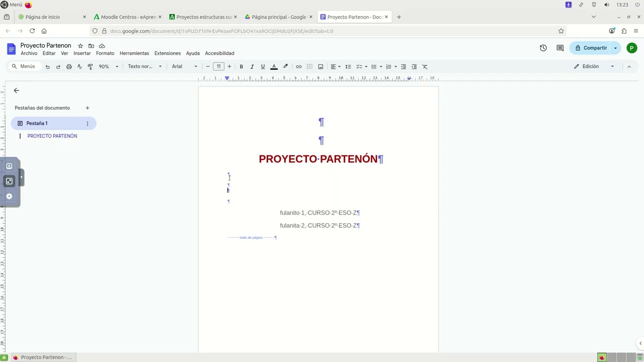Insert an image
The width and height of the screenshot is (644, 362).
pyautogui.click(x=320, y=66)
